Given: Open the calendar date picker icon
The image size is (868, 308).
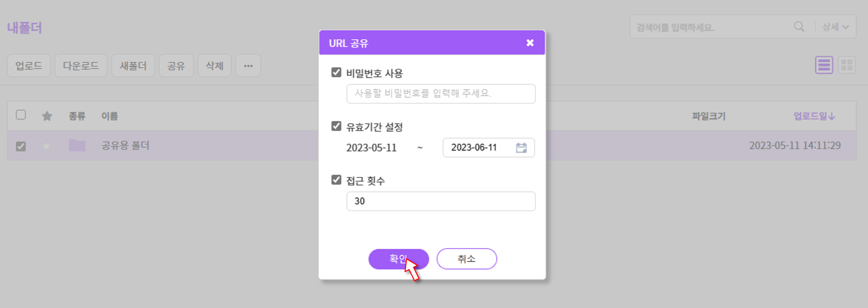Looking at the screenshot, I should point(521,148).
